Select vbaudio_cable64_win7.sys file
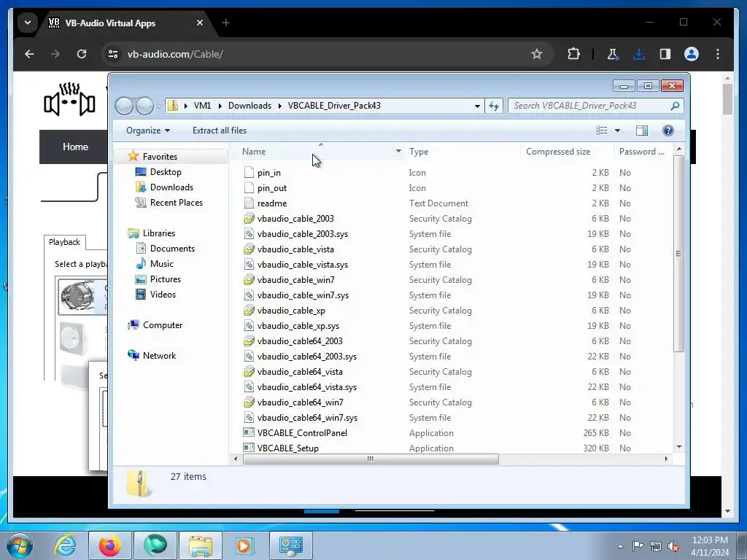Screen dimensions: 747x560 click(x=307, y=418)
